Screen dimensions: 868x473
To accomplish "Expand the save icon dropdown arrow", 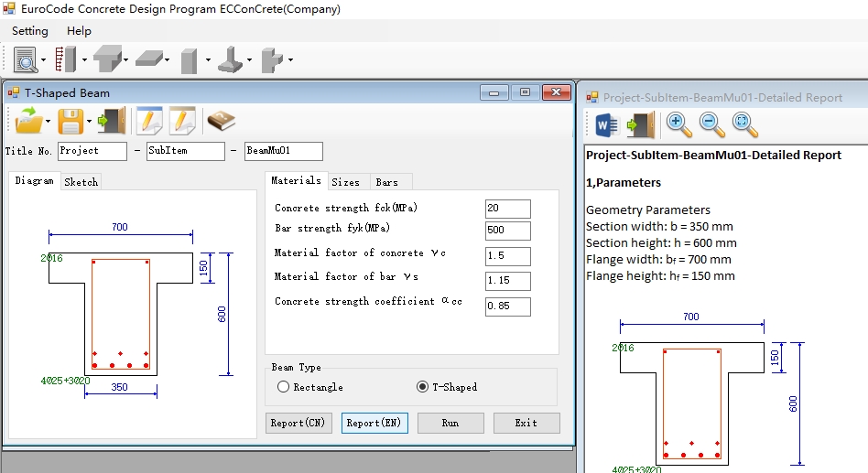I will 89,121.
